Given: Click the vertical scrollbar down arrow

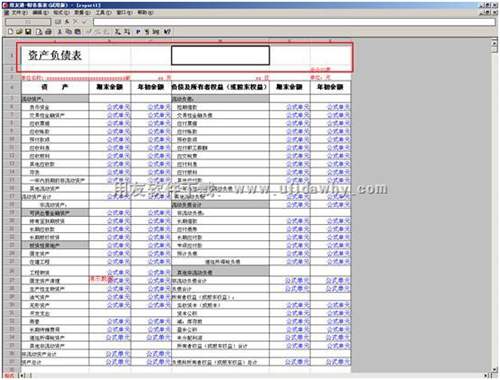Looking at the screenshot, I should click(494, 370).
